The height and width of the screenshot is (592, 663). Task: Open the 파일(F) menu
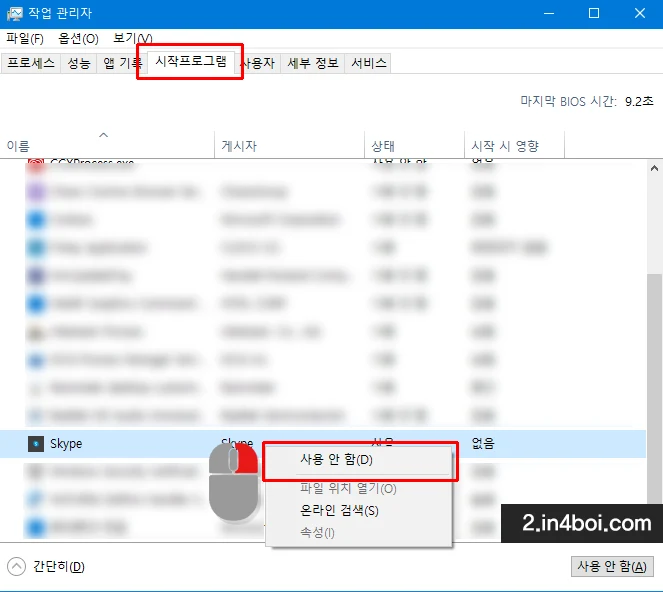pyautogui.click(x=25, y=38)
